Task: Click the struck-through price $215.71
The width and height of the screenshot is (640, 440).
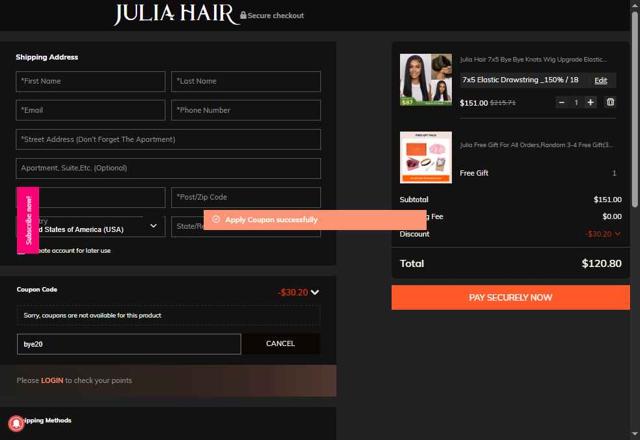Action: (x=502, y=103)
